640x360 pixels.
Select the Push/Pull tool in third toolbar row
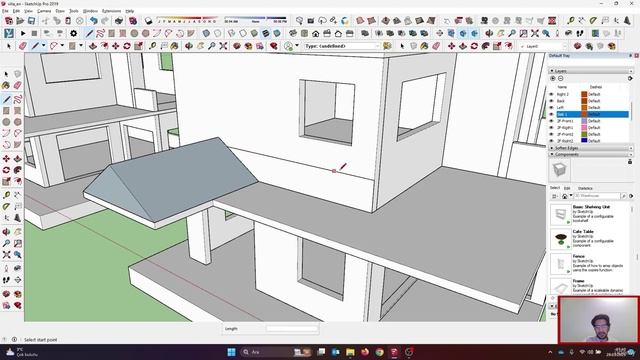click(x=93, y=46)
